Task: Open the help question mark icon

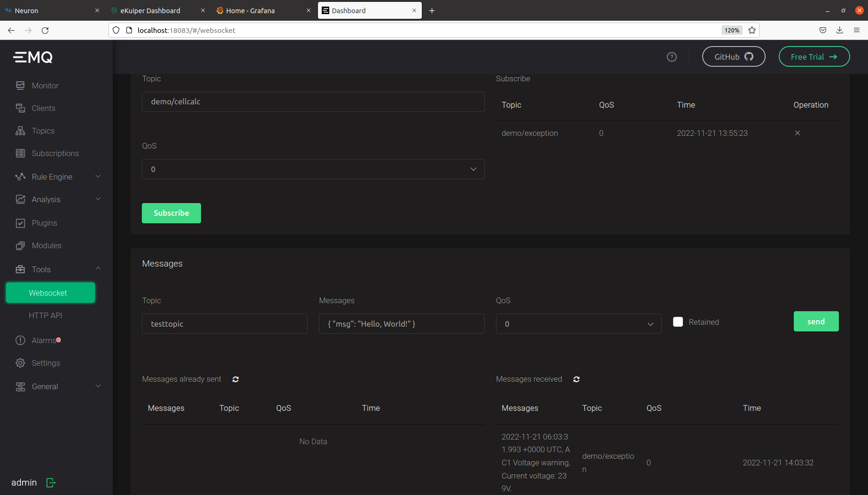Action: pyautogui.click(x=672, y=57)
